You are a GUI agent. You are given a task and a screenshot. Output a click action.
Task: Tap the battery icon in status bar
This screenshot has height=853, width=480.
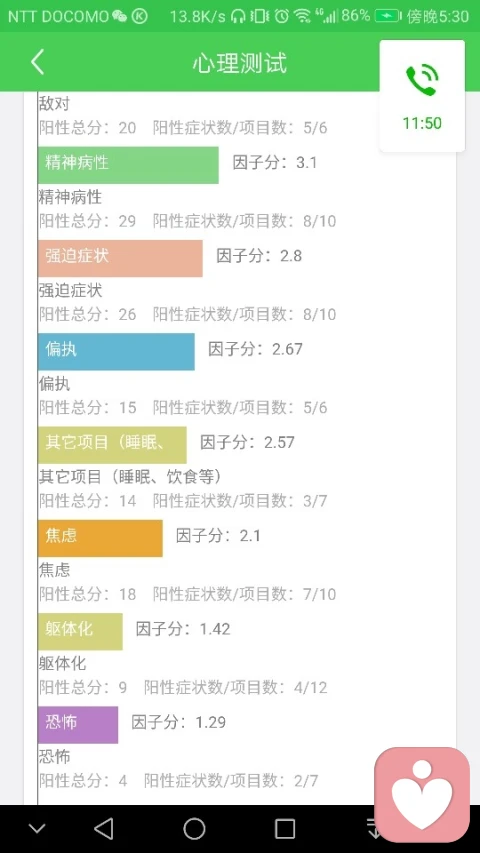point(388,16)
